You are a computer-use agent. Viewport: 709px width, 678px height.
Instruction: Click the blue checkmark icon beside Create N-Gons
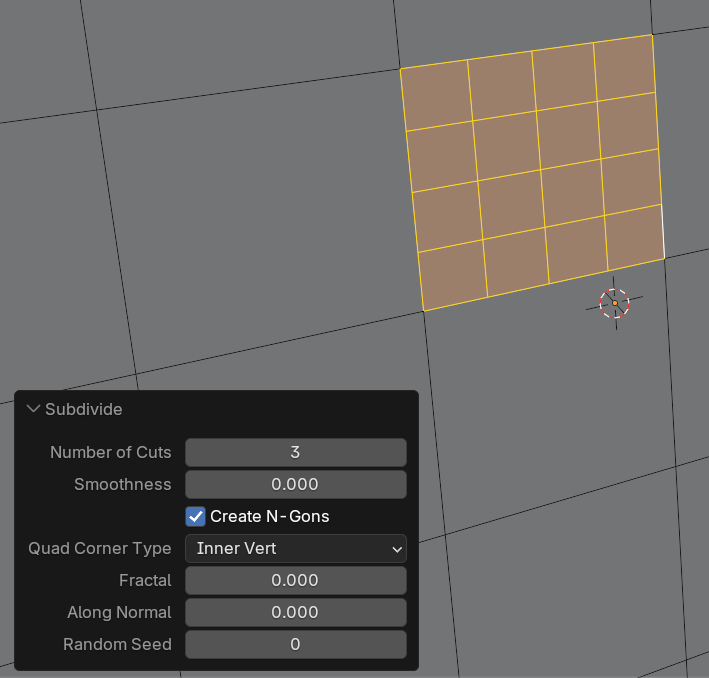click(195, 517)
